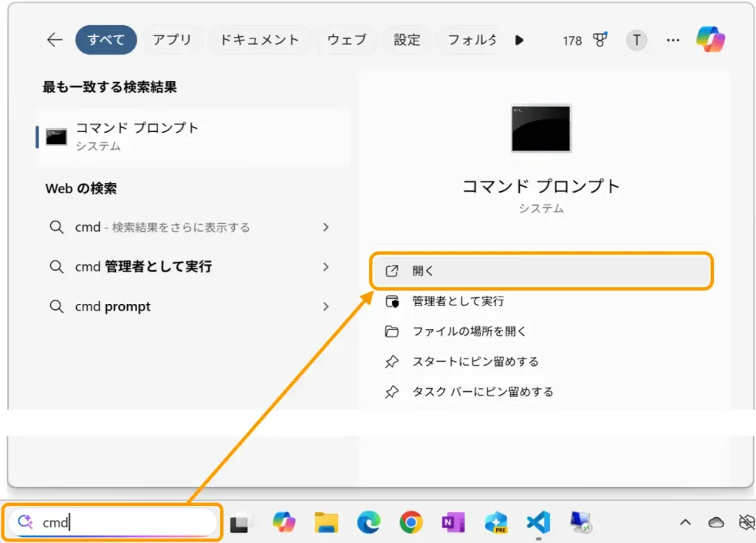
Task: Open File Explorer from the taskbar
Action: pyautogui.click(x=326, y=522)
